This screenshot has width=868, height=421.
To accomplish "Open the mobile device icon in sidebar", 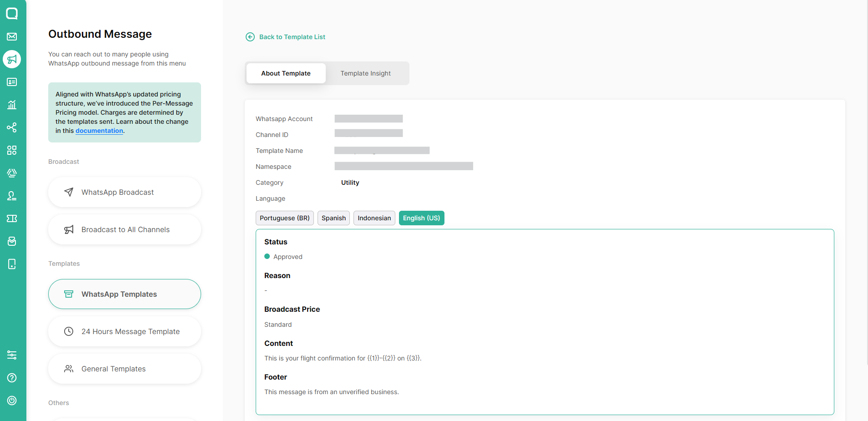I will pyautogui.click(x=12, y=264).
